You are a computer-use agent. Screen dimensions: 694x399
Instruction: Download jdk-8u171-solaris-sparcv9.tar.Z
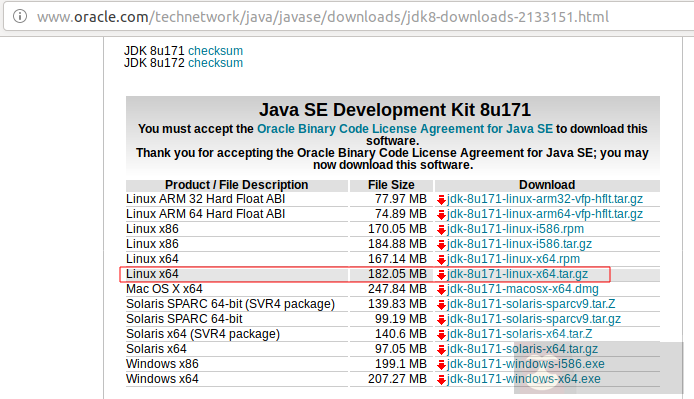(x=531, y=304)
